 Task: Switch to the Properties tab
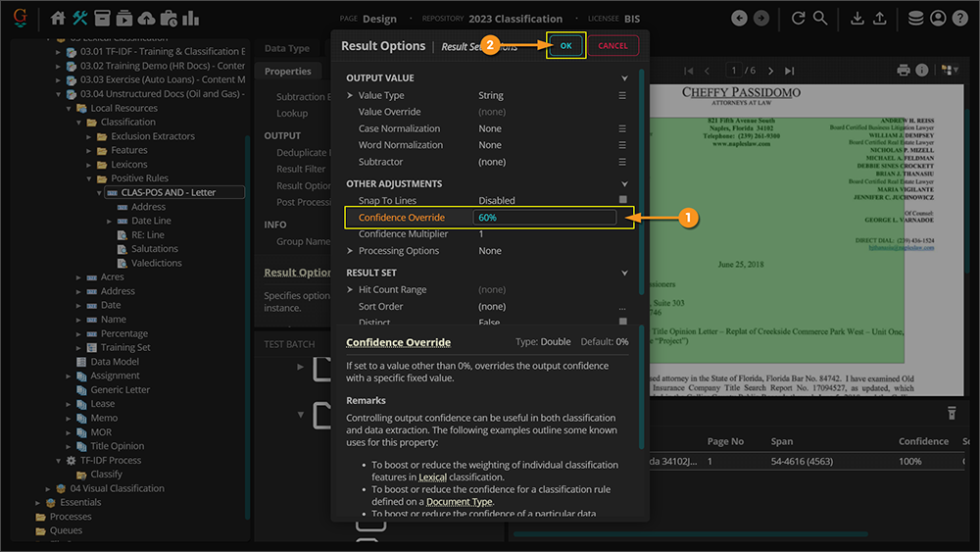(x=288, y=72)
